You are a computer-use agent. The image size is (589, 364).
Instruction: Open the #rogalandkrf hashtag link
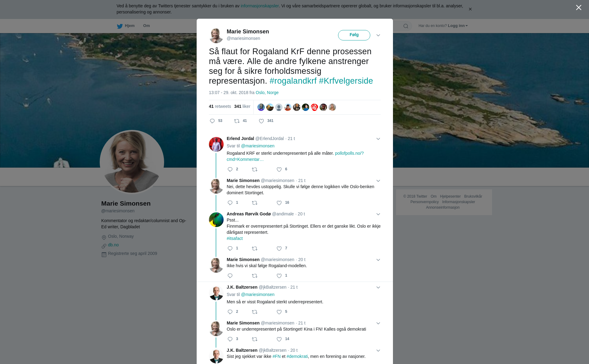[293, 81]
